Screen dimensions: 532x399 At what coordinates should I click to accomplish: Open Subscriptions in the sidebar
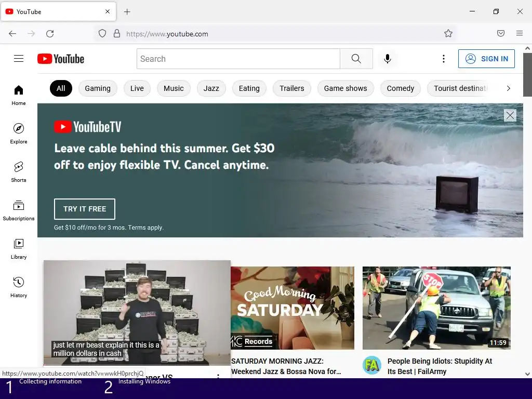coord(19,211)
